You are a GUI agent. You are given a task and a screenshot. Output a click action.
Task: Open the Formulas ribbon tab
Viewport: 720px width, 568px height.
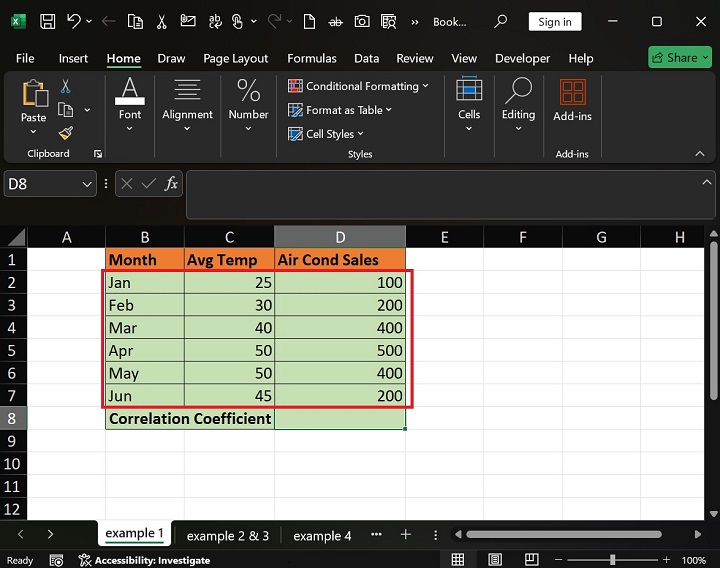click(x=310, y=58)
